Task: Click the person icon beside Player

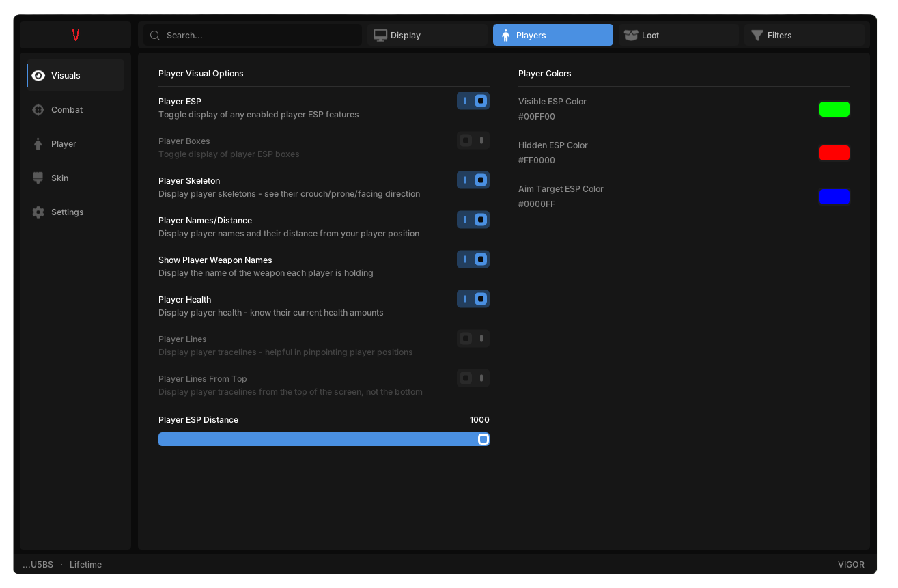Action: point(38,143)
